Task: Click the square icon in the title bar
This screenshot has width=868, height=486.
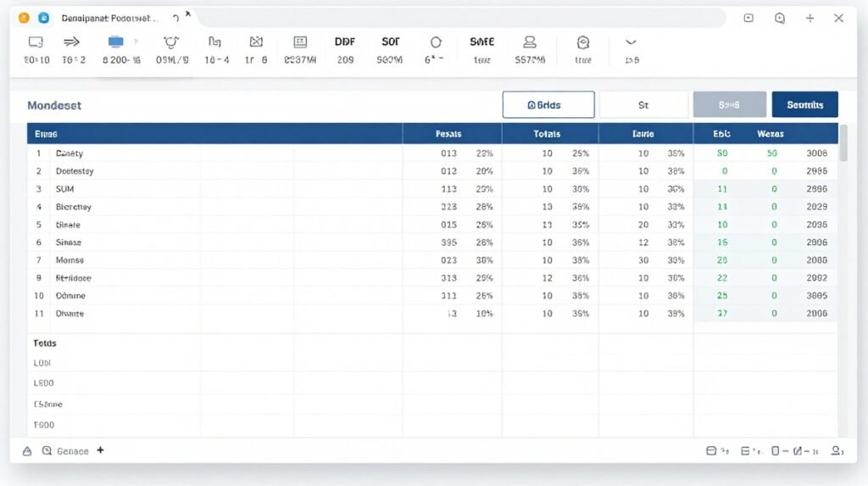Action: click(748, 18)
